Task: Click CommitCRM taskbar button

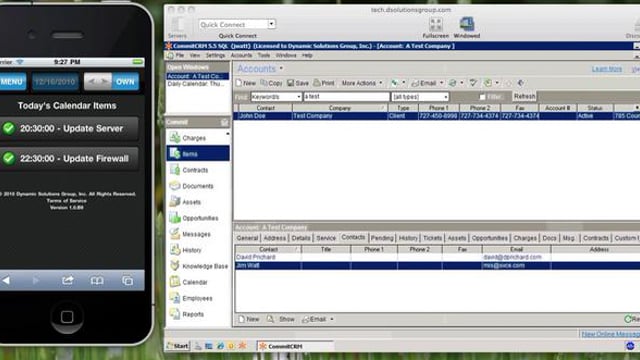Action: (x=296, y=346)
